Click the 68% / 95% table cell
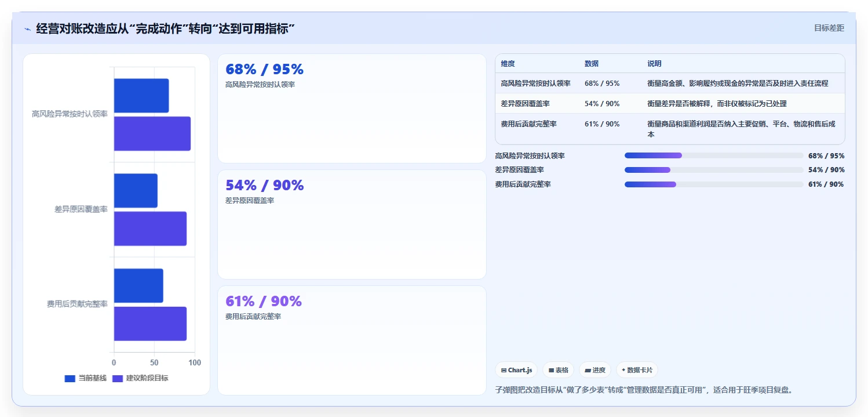This screenshot has height=417, width=868. (602, 84)
